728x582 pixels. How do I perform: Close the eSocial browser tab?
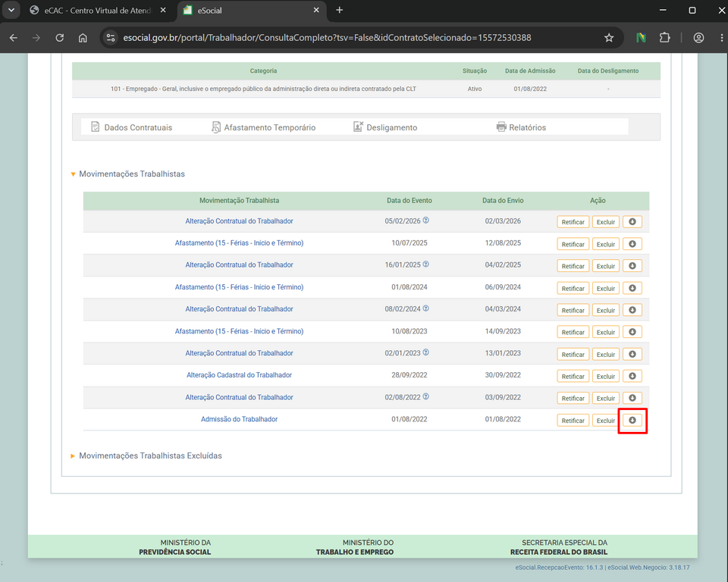(316, 10)
